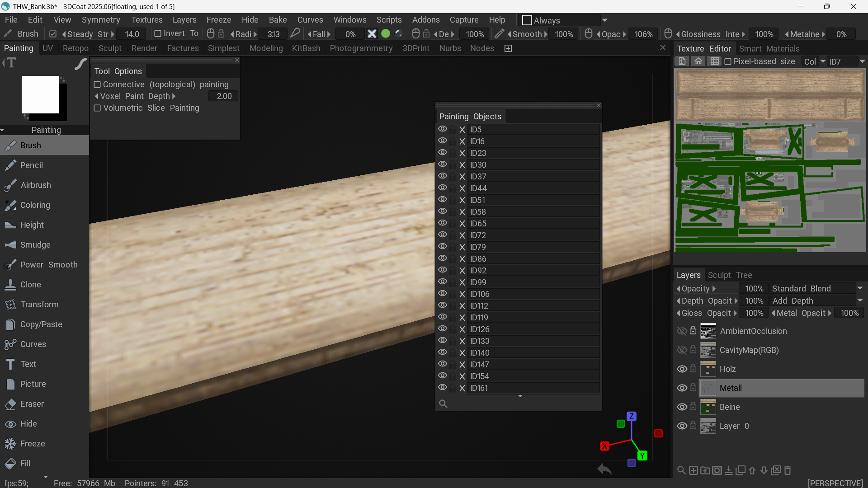Open the ID7 texture selector dropdown
Screen dimensions: 868x488
click(846, 61)
